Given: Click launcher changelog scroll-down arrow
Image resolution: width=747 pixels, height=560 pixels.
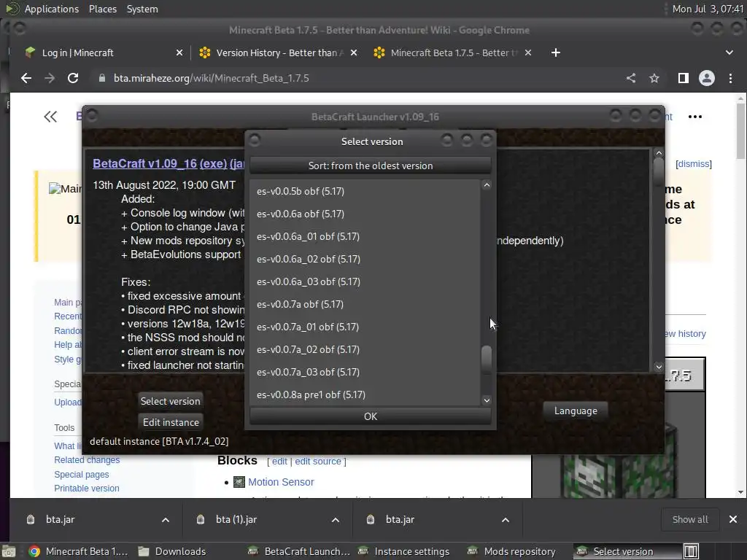Looking at the screenshot, I should 659,367.
